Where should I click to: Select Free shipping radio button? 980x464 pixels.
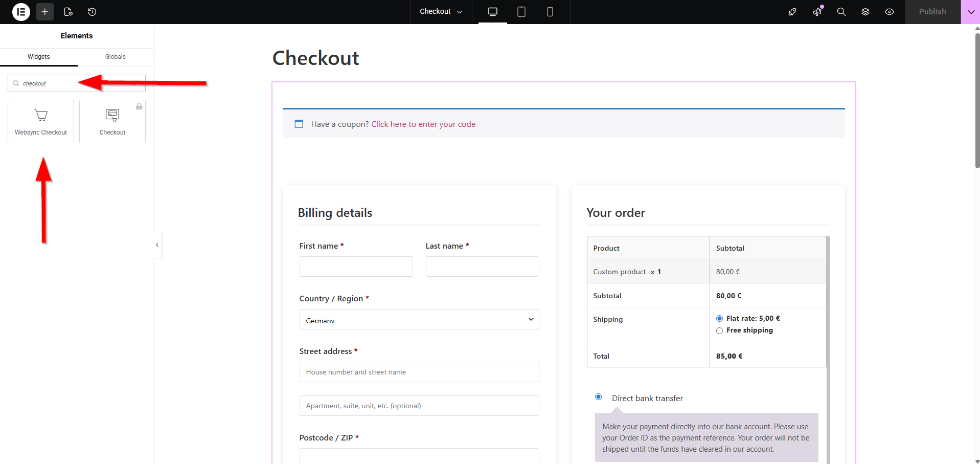click(719, 330)
